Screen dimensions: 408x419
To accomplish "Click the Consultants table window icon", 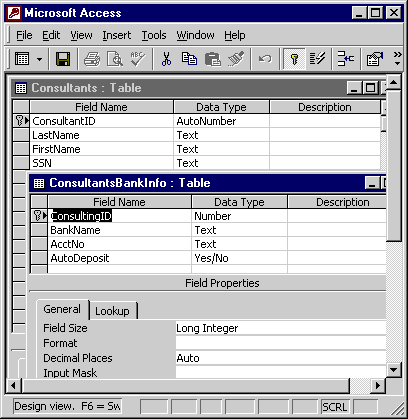I will tap(21, 88).
